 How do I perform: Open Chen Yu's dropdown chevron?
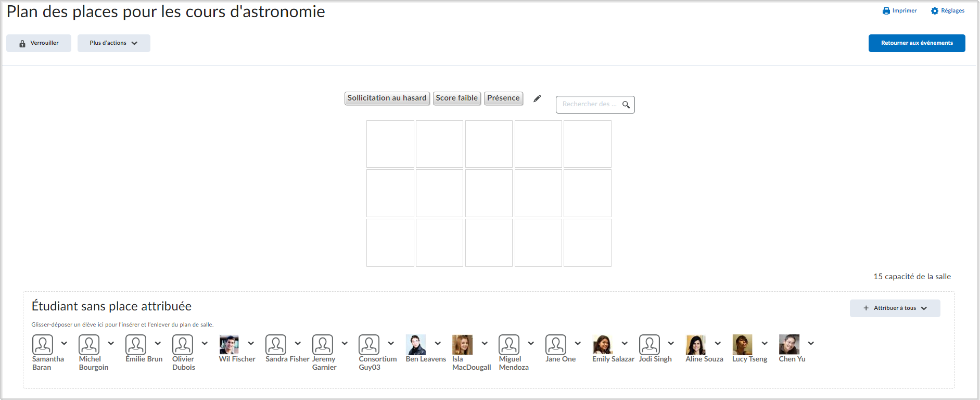tap(811, 343)
